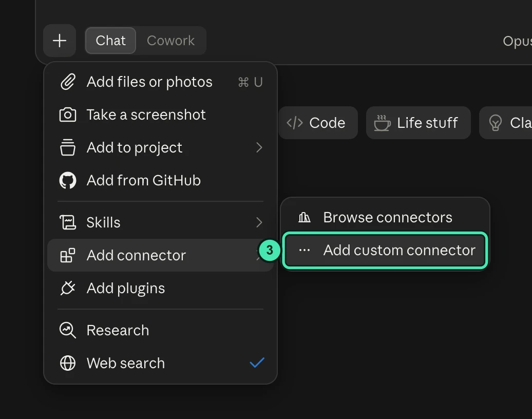This screenshot has height=419, width=532.
Task: Click the GitHub logo icon
Action: coord(67,180)
